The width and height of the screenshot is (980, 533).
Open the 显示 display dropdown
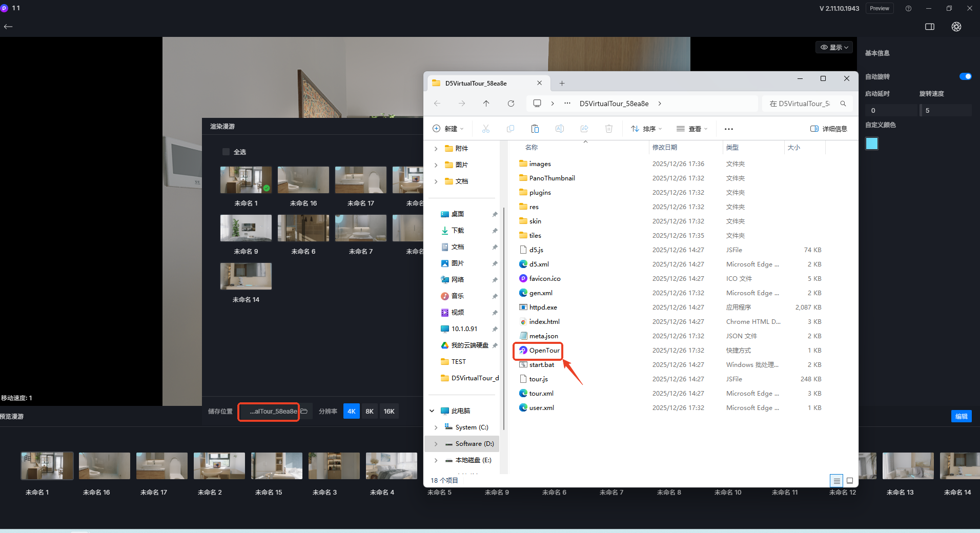pos(834,47)
